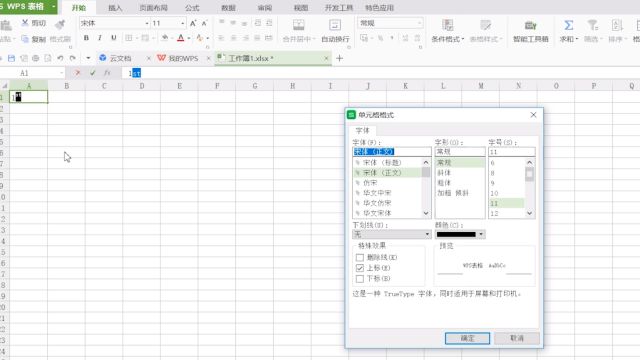Click the font size input field in dialog
This screenshot has width=640, height=360.
click(x=511, y=151)
